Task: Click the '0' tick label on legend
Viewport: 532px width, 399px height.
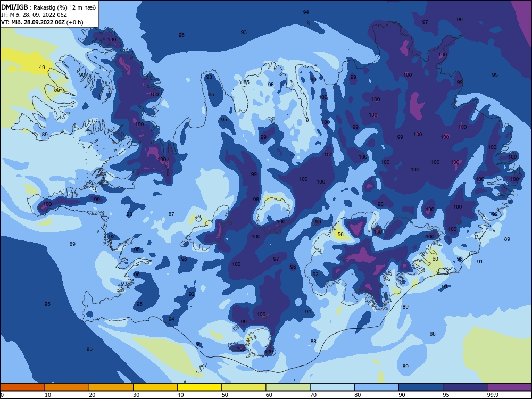Action: click(2, 395)
